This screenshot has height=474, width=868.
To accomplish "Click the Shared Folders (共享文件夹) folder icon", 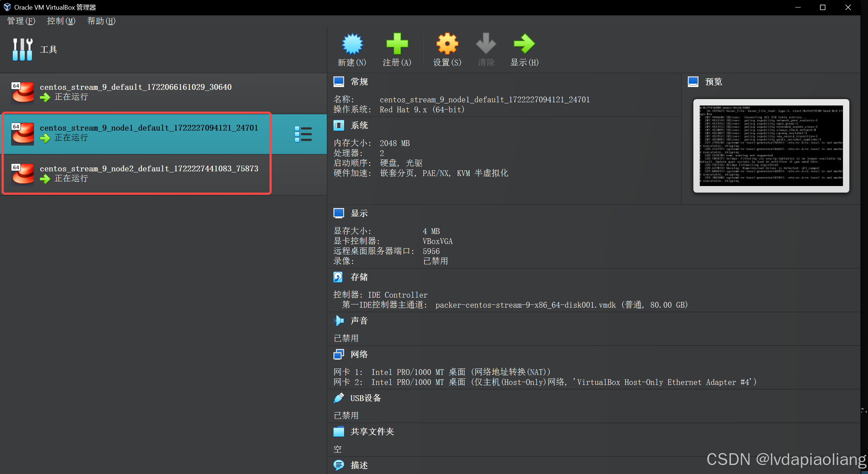I will [x=339, y=431].
